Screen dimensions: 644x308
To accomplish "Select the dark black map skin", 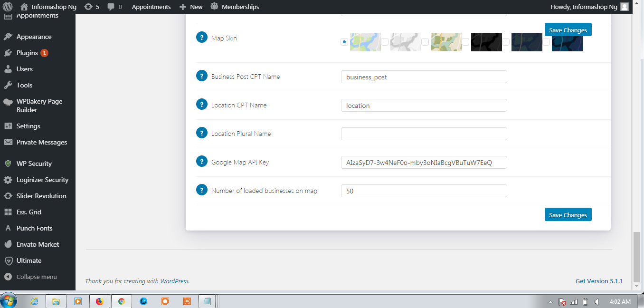I will (486, 42).
